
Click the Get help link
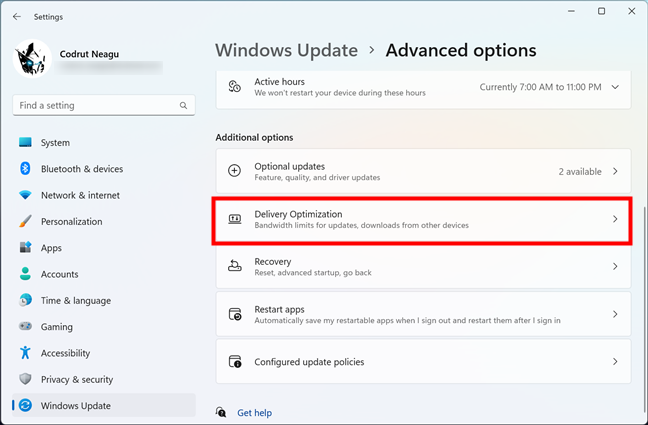click(254, 413)
